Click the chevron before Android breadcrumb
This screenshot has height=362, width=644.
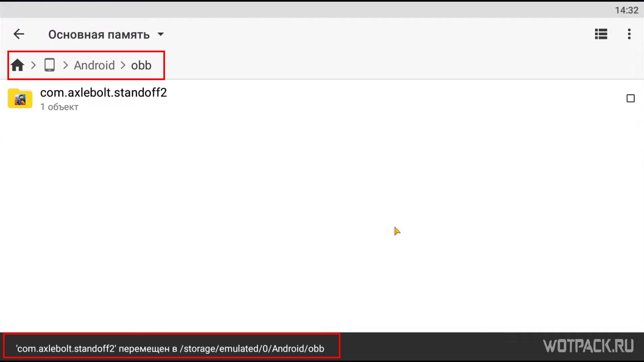(65, 65)
